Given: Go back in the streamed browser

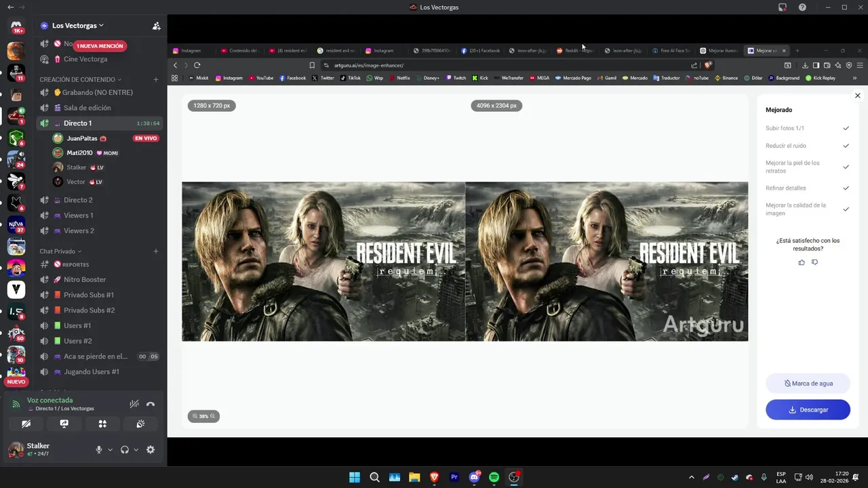Looking at the screenshot, I should [175, 65].
